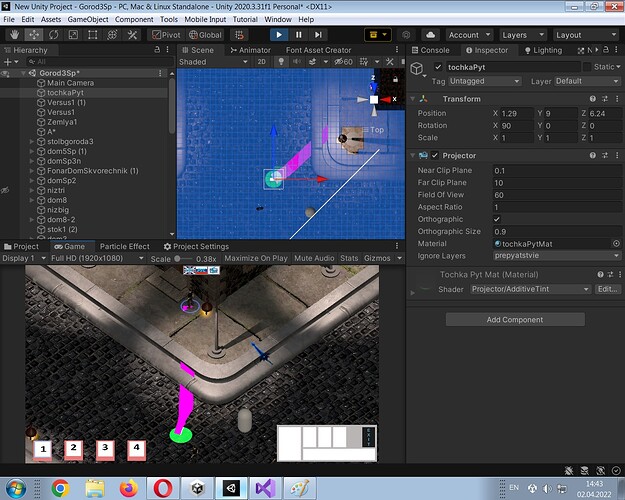Select the Scale tool in toolbar

73,35
